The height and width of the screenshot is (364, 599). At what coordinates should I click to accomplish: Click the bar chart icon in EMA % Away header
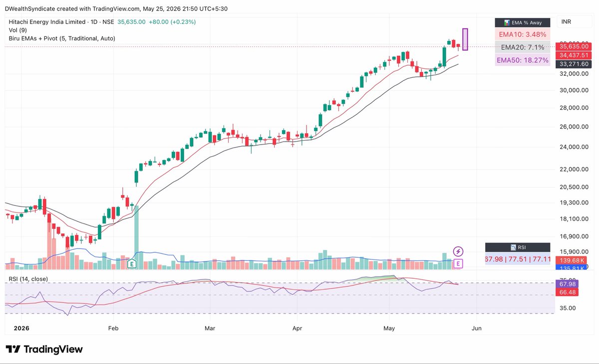[507, 23]
